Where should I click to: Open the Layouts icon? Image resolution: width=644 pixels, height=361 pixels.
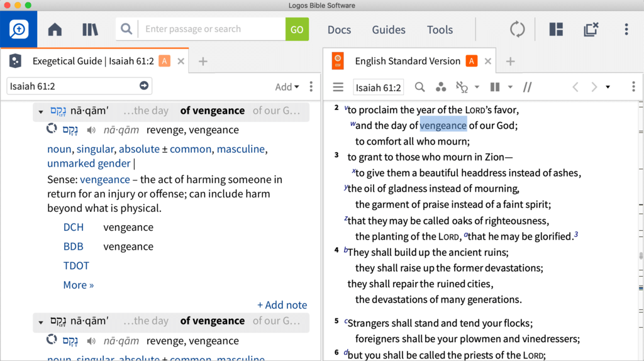pos(556,30)
